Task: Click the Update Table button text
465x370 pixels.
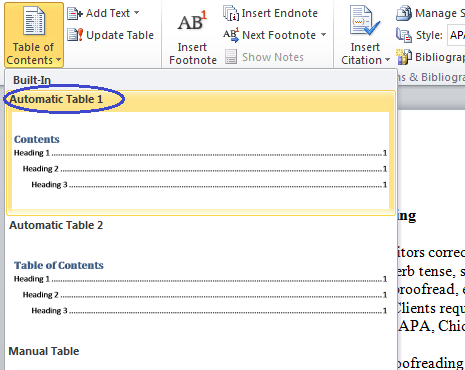Action: click(120, 35)
